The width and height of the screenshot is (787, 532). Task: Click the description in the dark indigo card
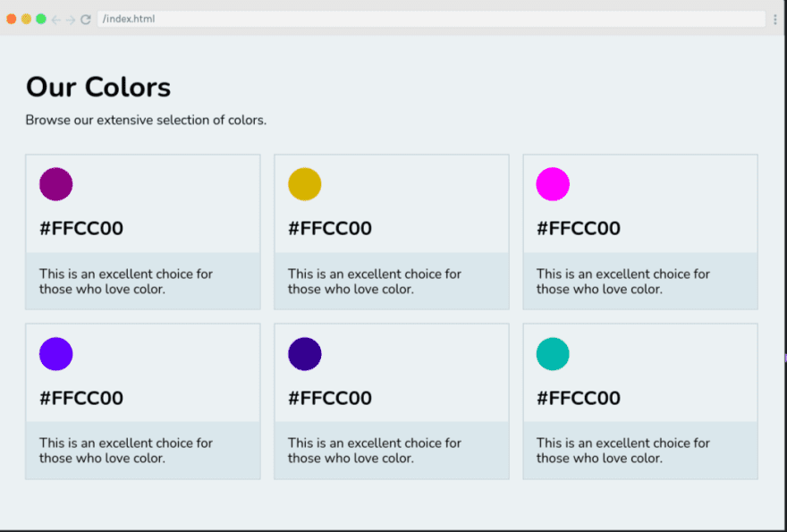pyautogui.click(x=375, y=450)
